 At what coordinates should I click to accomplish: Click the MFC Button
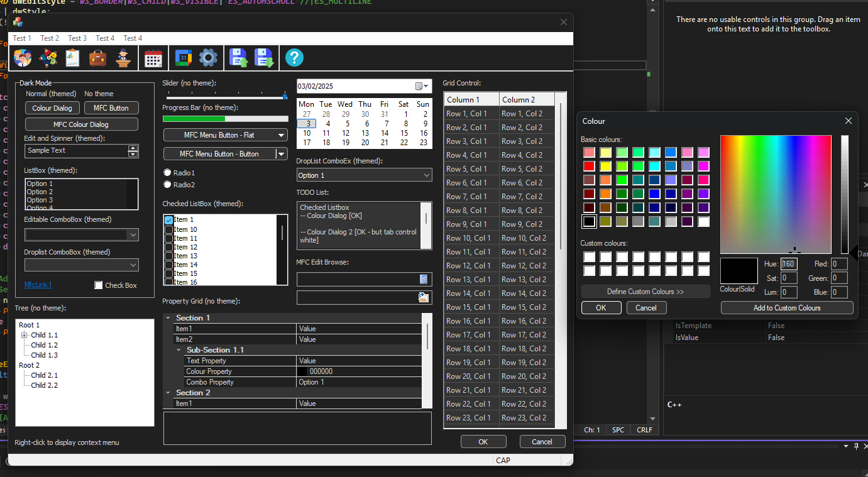(111, 108)
